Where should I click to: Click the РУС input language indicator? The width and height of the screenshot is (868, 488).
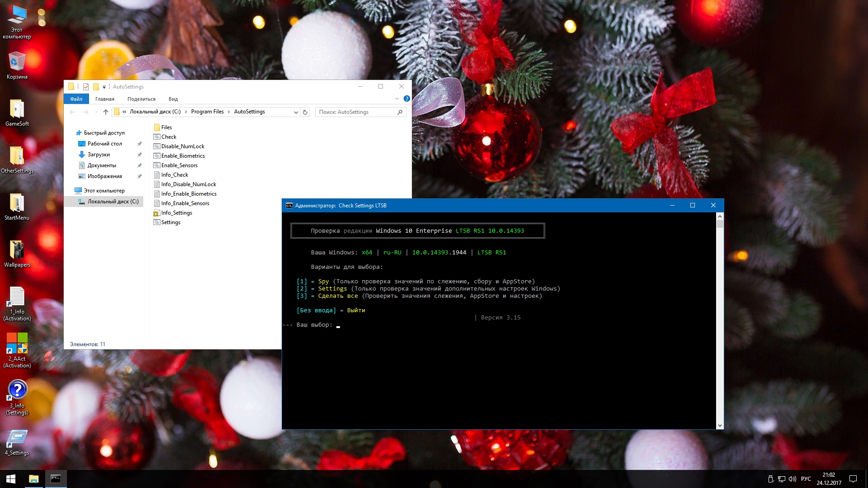[806, 479]
